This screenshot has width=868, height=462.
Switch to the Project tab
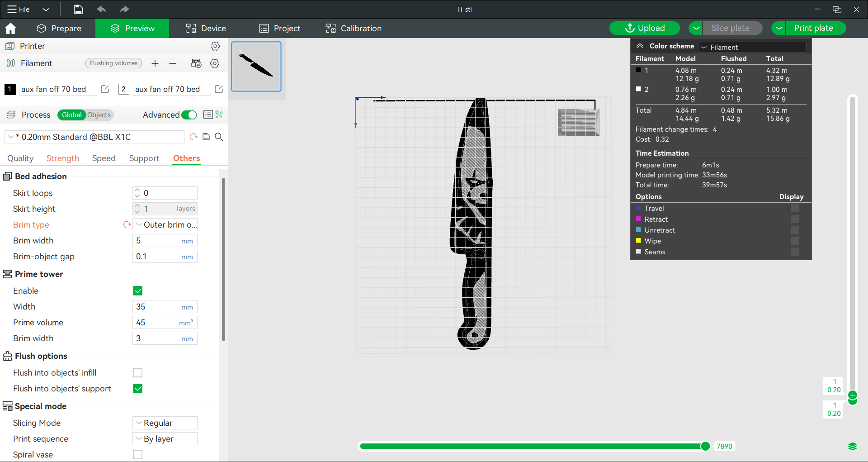click(279, 29)
